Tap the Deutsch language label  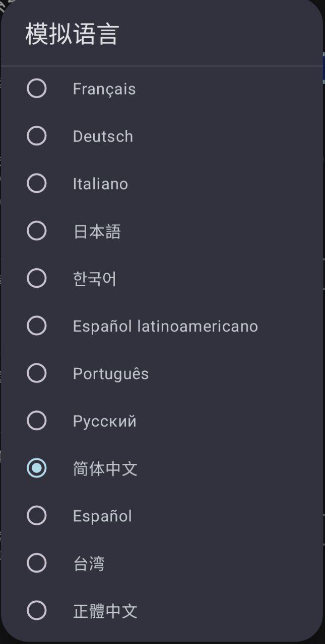103,136
